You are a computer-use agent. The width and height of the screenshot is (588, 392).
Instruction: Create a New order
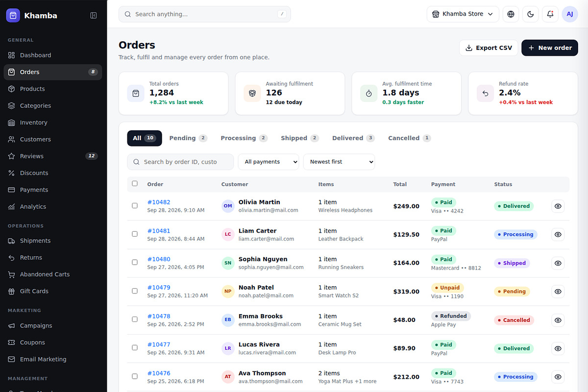click(x=550, y=48)
